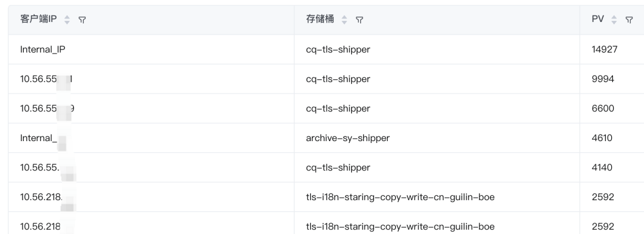
Task: Sort the PV column using its arrows
Action: point(614,20)
